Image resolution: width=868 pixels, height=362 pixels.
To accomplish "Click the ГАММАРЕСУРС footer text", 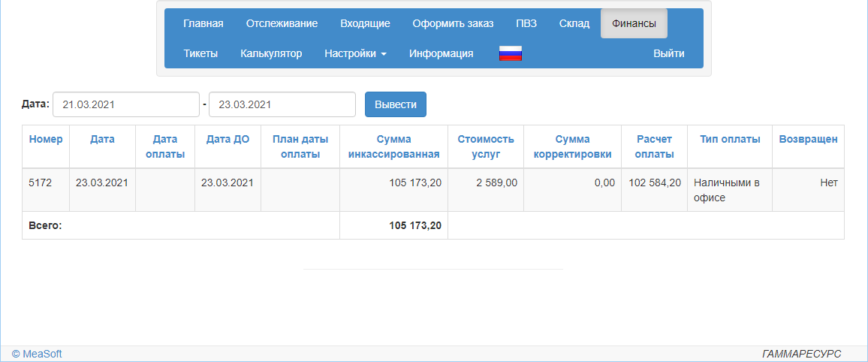I will pos(802,354).
